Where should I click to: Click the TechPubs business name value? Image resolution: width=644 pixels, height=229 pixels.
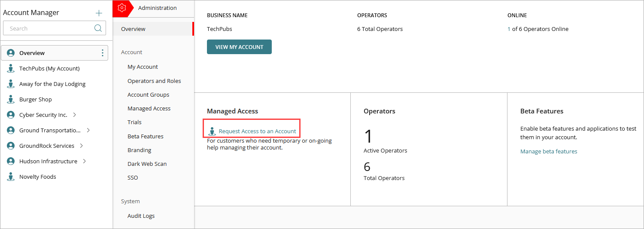219,29
